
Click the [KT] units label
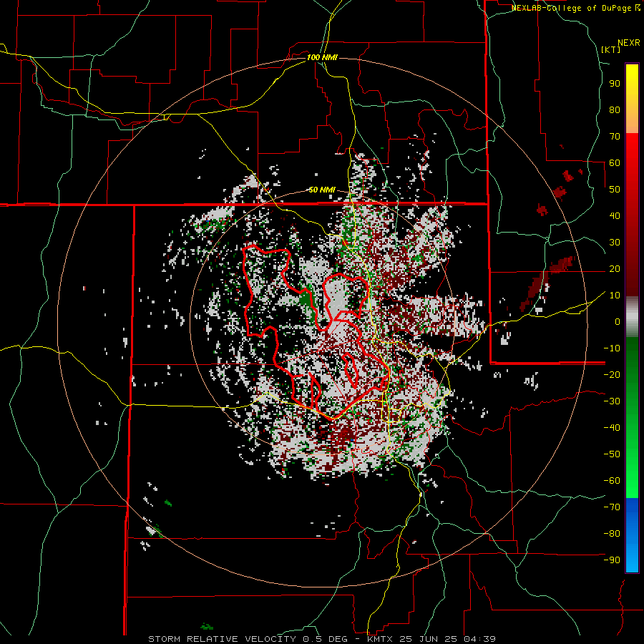(611, 49)
